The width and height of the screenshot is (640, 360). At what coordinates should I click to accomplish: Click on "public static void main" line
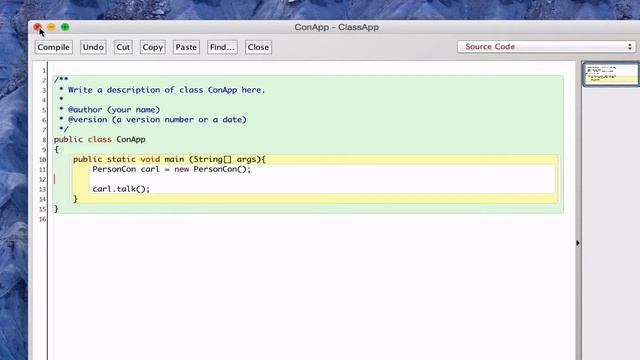point(169,159)
